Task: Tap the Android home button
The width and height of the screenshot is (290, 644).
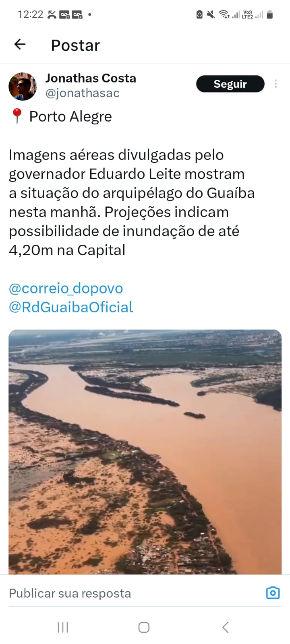Action: point(144,627)
